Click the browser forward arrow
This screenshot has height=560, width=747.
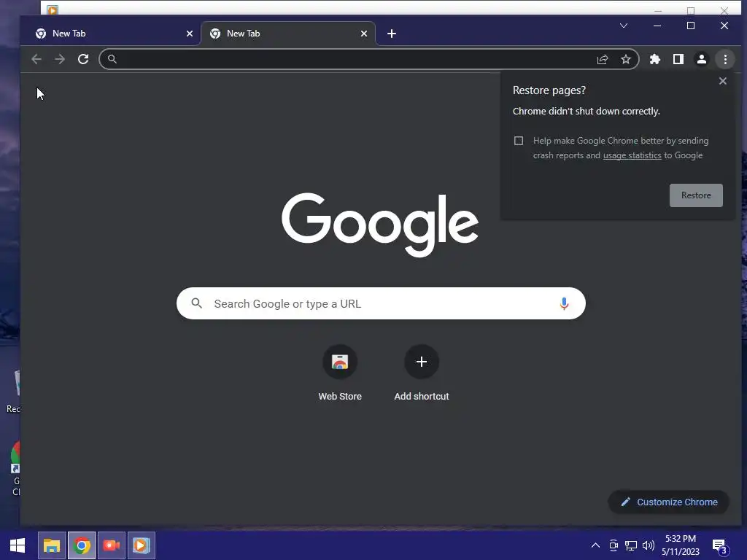[60, 59]
